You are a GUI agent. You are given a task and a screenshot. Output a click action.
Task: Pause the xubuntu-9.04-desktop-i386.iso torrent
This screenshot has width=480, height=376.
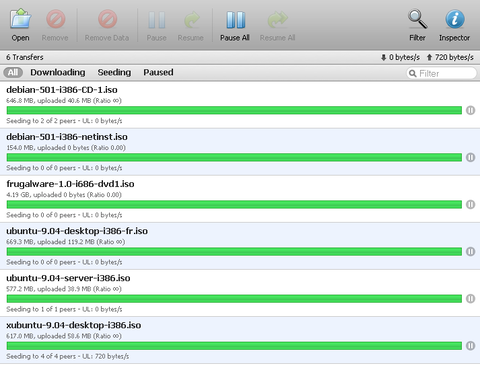click(470, 346)
